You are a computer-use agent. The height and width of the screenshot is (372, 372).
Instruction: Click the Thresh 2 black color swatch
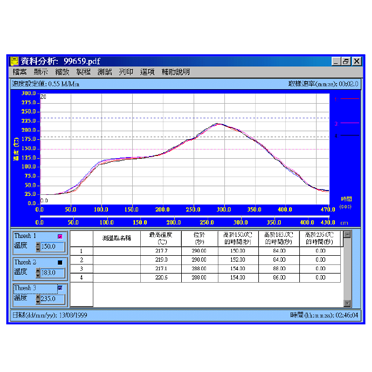click(60, 262)
